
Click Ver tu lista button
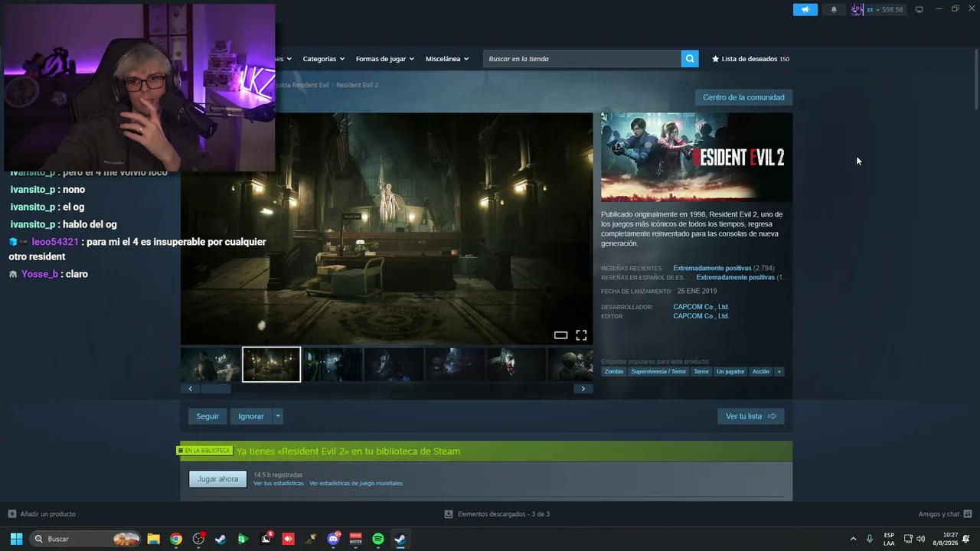tap(750, 416)
